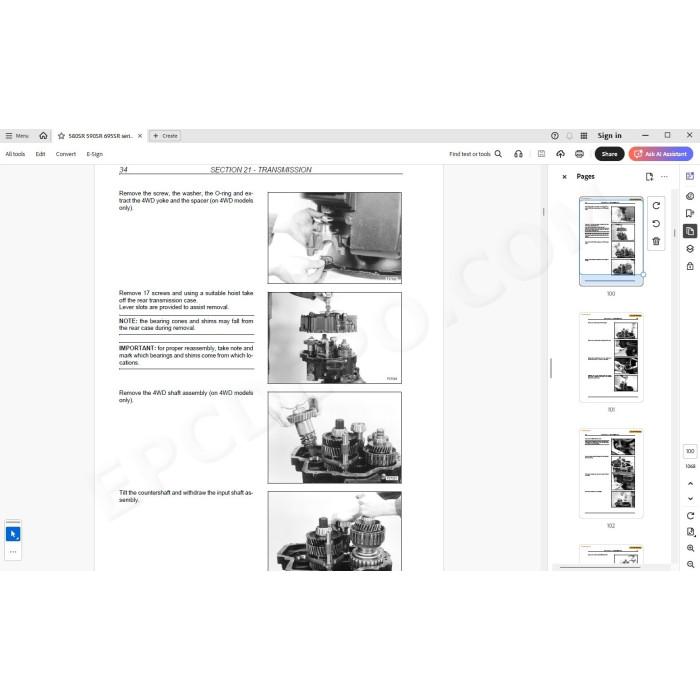700x700 pixels.
Task: Open the apps grid icon
Action: click(584, 136)
